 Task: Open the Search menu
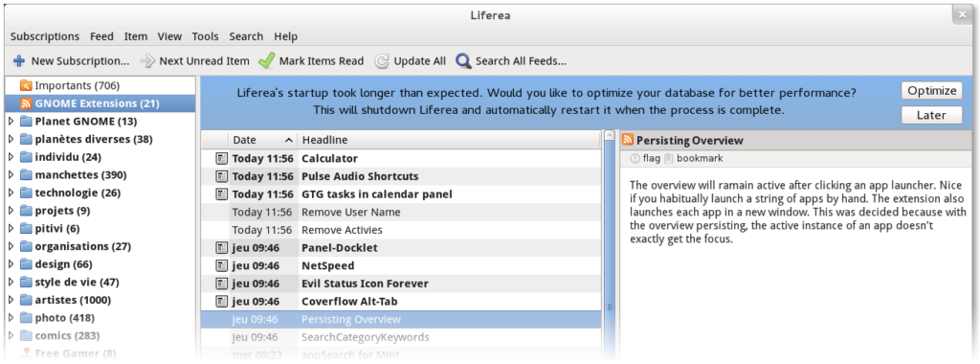[x=246, y=36]
